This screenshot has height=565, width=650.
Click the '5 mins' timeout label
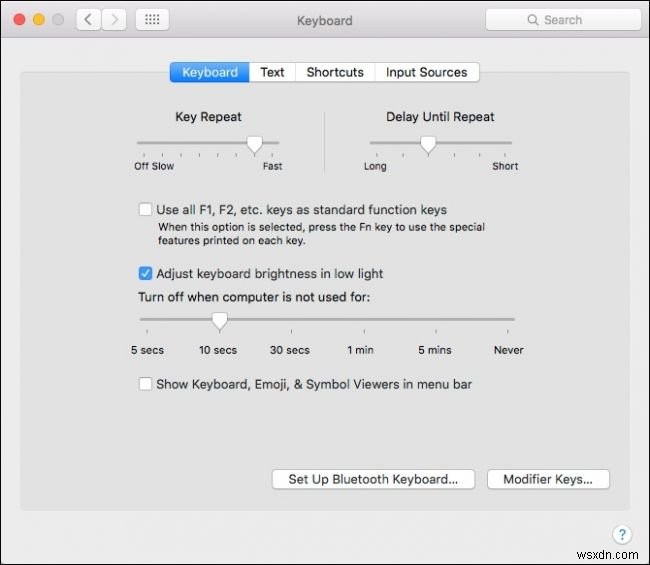pyautogui.click(x=434, y=350)
